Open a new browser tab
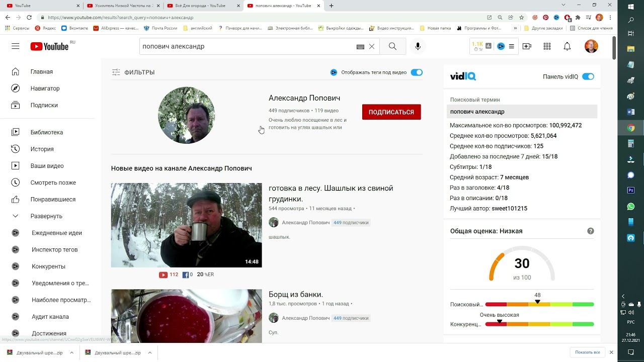This screenshot has height=362, width=644. [331, 6]
